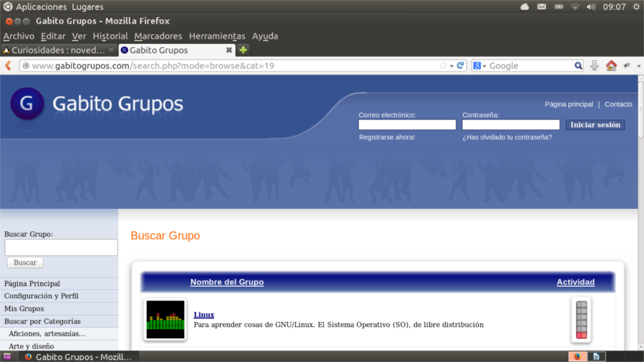Click the Gabito Grupos G logo
This screenshot has height=362, width=644.
27,104
